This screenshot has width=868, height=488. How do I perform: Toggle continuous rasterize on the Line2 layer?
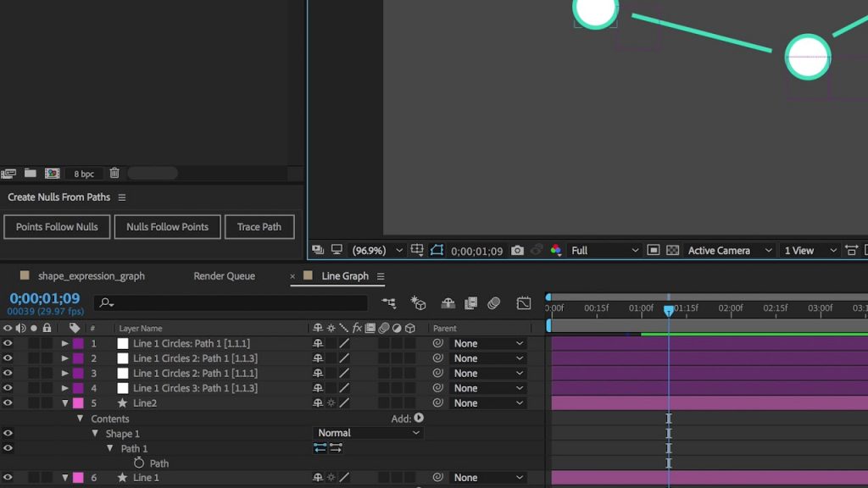pos(331,402)
